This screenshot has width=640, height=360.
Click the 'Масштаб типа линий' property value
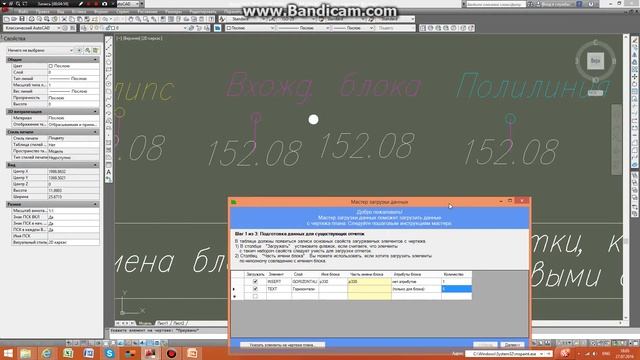click(x=73, y=85)
